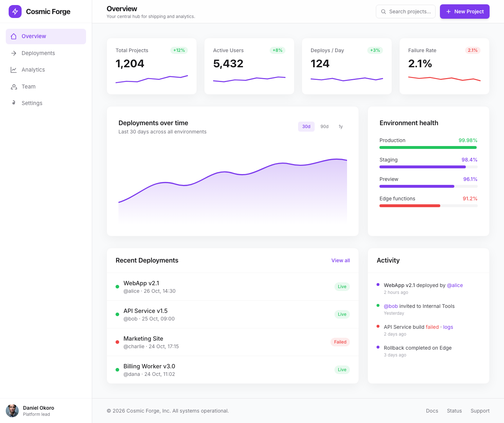Click the plus icon on New Project
Screen dimensions: 504x423
click(x=449, y=12)
